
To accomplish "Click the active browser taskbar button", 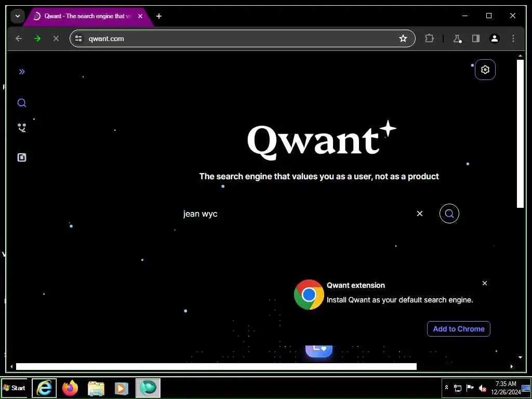I will (x=148, y=388).
